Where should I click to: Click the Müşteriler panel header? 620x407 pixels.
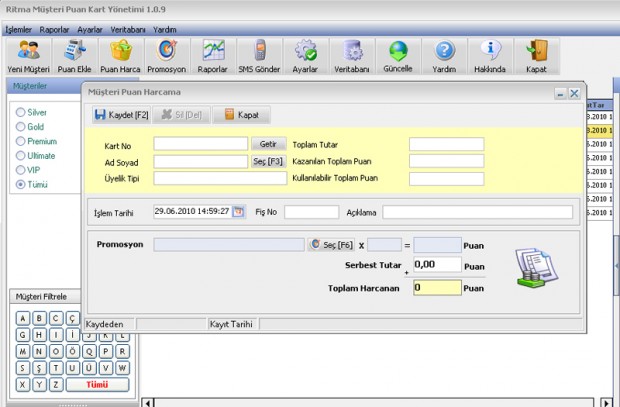click(x=44, y=86)
